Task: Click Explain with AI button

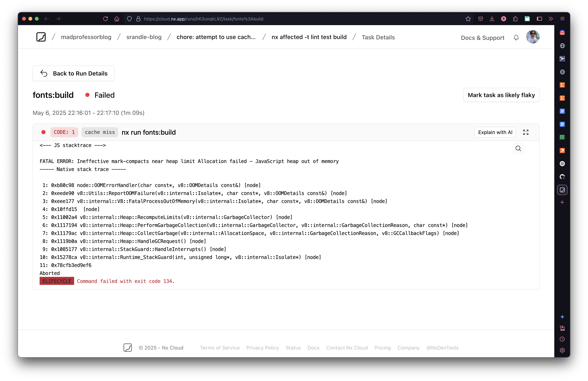Action: 495,132
